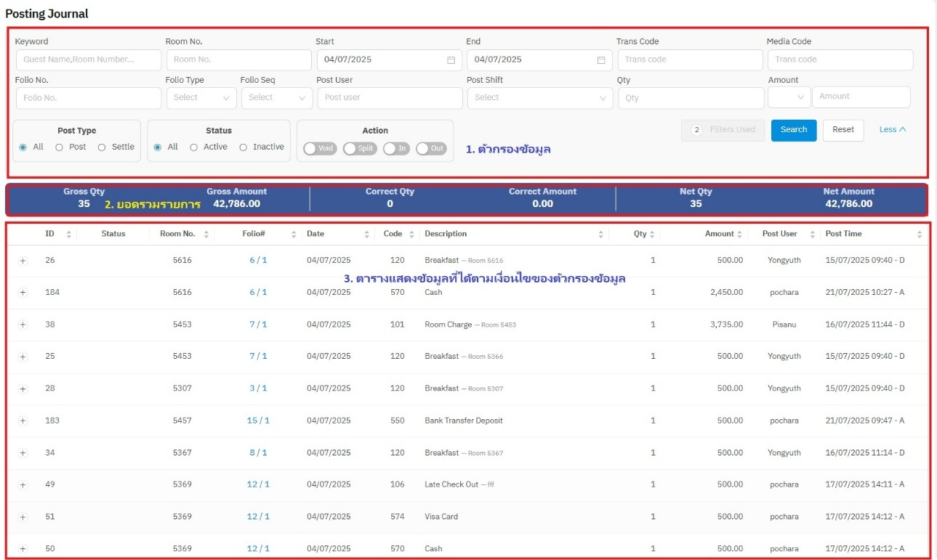Sort the Qty column

(x=652, y=234)
